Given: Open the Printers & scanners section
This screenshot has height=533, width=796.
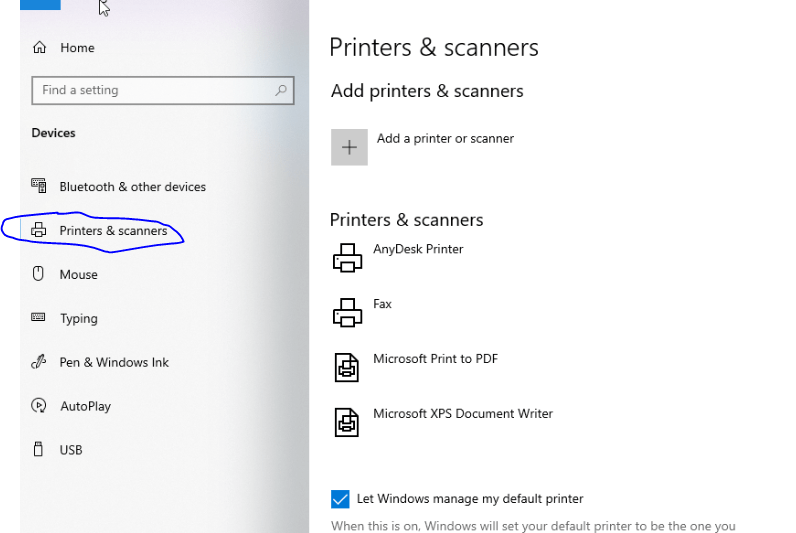Looking at the screenshot, I should (113, 231).
